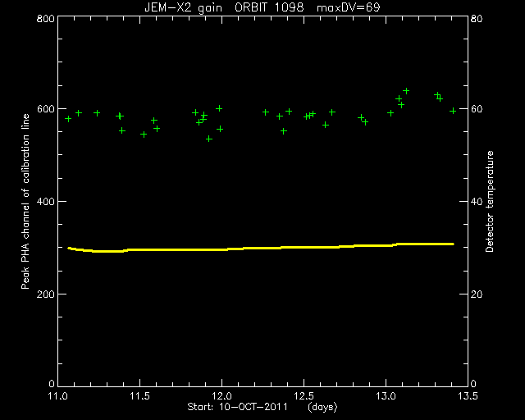Viewport: 525px width, 420px height.
Task: Click the 13.5 tick label on x-axis
Action: coord(468,396)
